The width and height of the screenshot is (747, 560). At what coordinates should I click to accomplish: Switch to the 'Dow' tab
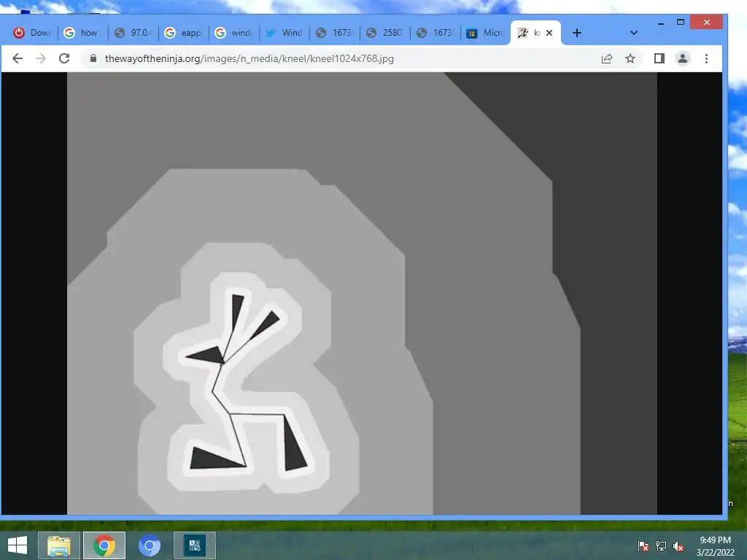(x=32, y=33)
